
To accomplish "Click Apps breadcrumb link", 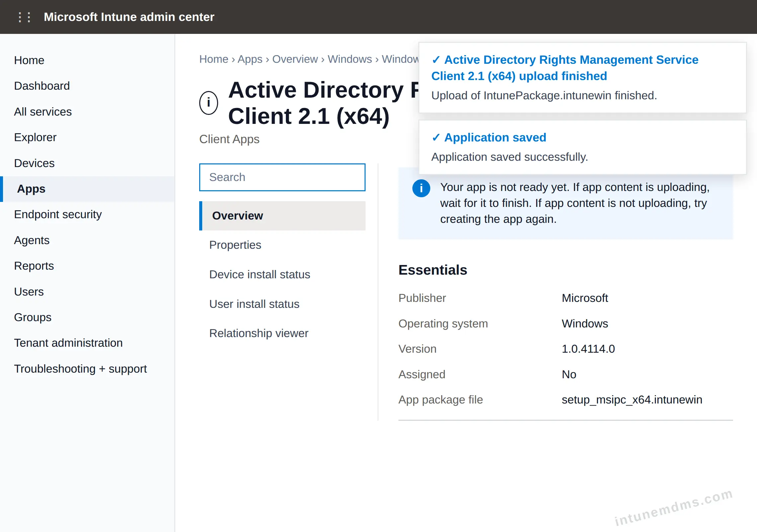I will point(250,59).
